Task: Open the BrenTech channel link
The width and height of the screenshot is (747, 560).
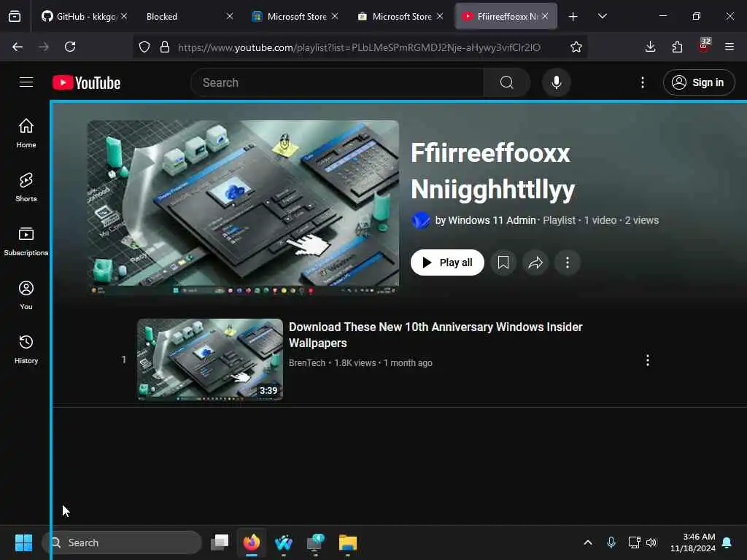Action: pos(307,363)
